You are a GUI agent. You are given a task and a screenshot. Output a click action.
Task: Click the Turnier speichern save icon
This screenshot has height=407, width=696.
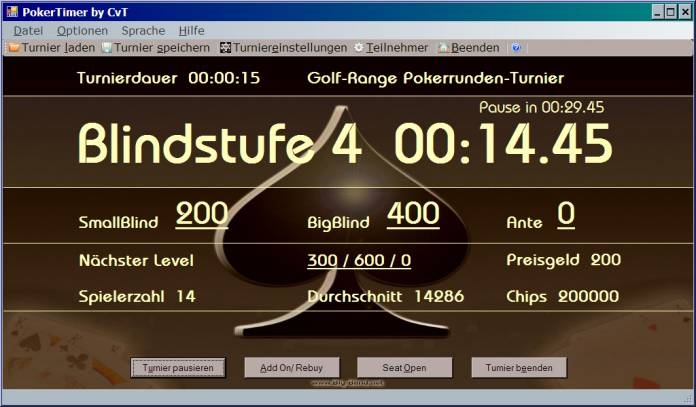pyautogui.click(x=107, y=47)
